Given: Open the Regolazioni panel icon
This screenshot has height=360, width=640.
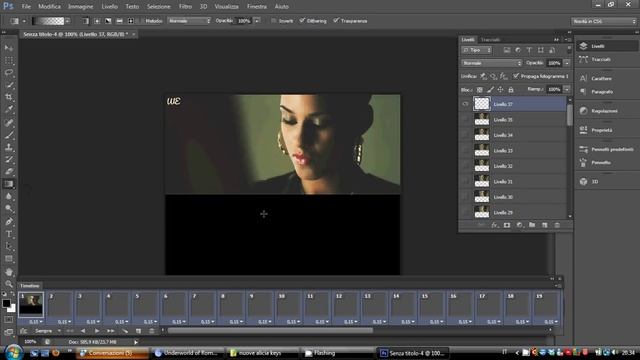Looking at the screenshot, I should (x=583, y=111).
